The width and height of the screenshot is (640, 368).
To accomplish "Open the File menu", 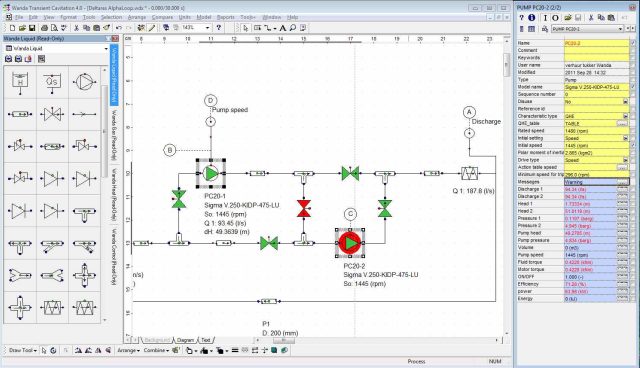I will pos(19,17).
